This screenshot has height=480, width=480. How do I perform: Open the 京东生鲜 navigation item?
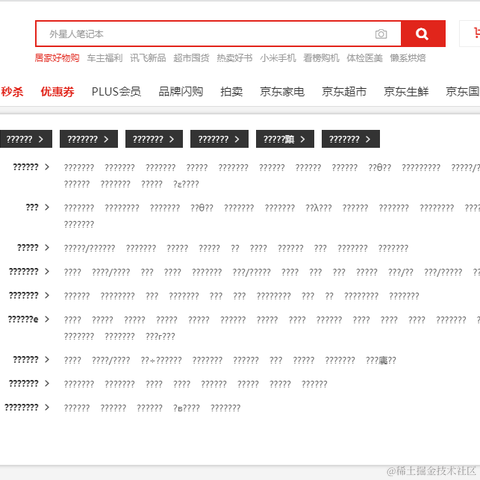(406, 92)
